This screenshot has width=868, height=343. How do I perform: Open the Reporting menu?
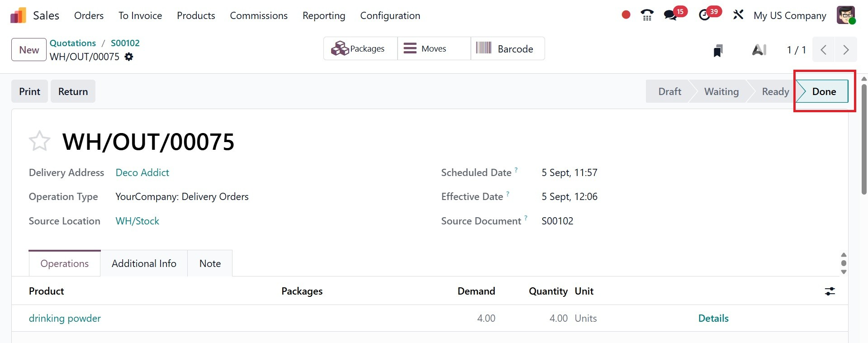point(323,15)
